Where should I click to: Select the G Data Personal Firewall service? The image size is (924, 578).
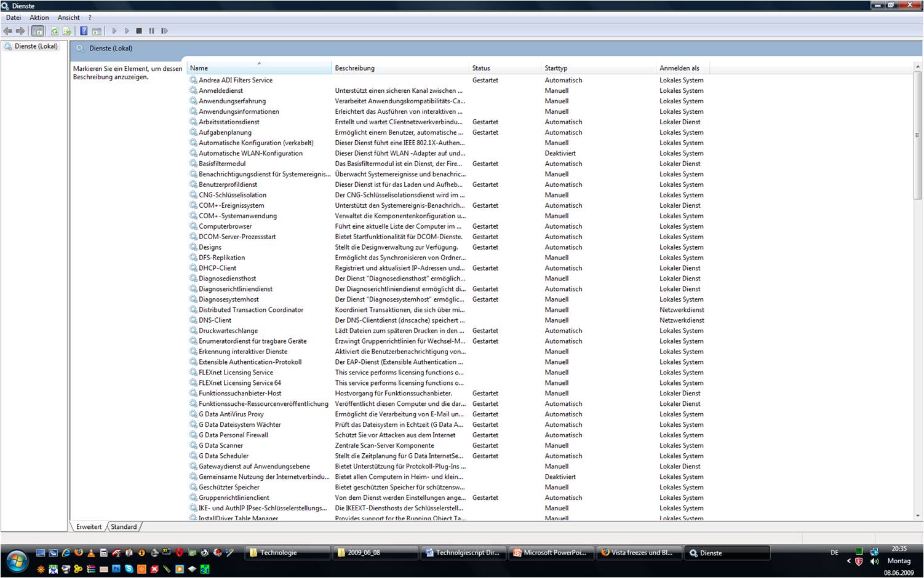(x=233, y=435)
